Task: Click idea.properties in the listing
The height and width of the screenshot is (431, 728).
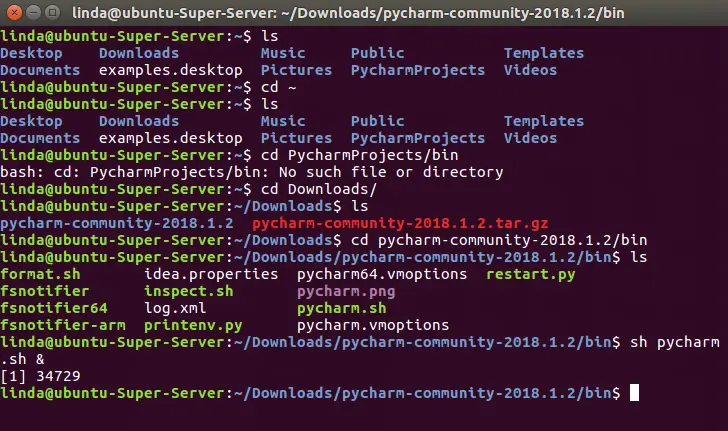Action: coord(211,274)
